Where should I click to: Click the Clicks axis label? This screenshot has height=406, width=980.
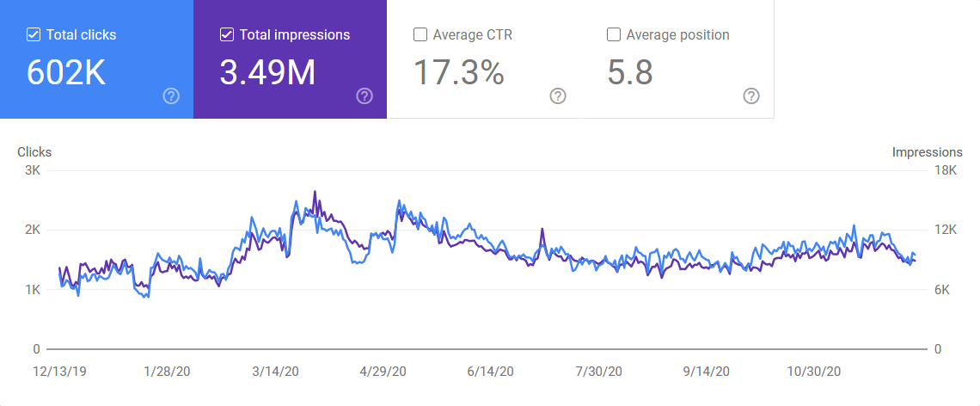click(x=34, y=152)
